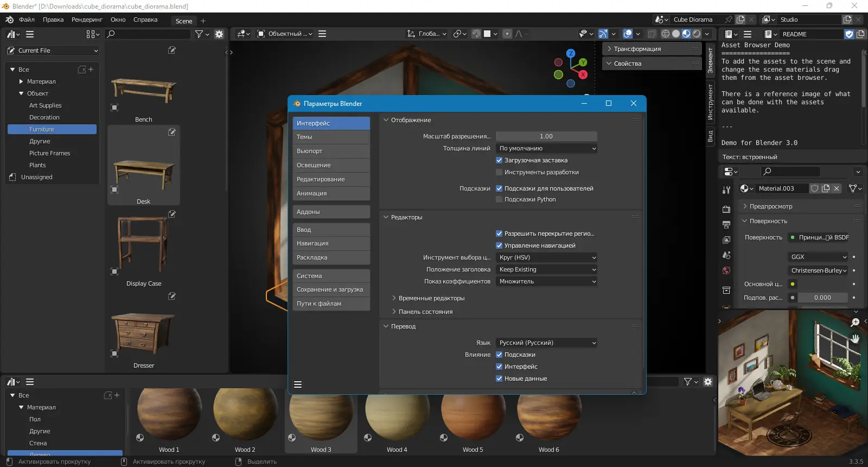Screen dimensions: 868x467
Task: Select the material preview shading mode icon
Action: coord(686,34)
